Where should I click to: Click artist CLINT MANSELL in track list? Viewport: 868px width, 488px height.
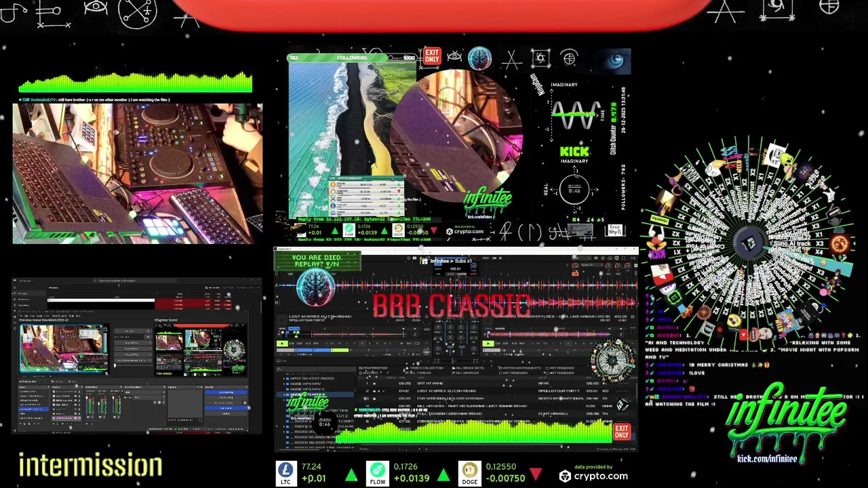click(553, 413)
